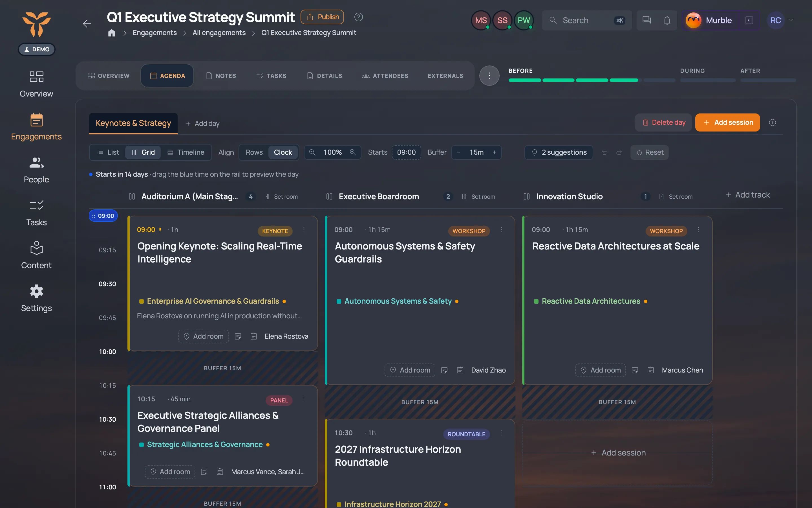Open options menu on Autonomous Systems workshop card

point(501,230)
